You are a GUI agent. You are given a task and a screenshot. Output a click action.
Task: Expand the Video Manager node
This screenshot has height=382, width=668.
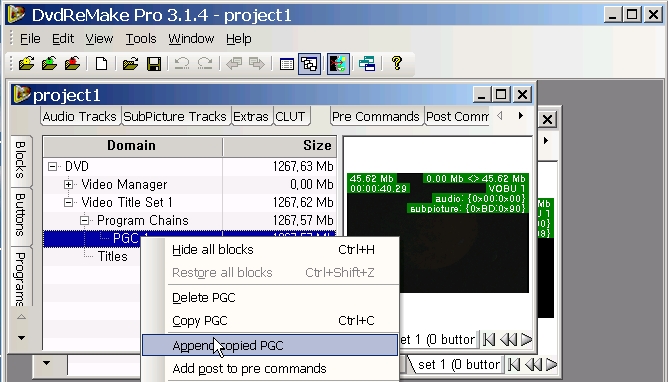coord(68,184)
